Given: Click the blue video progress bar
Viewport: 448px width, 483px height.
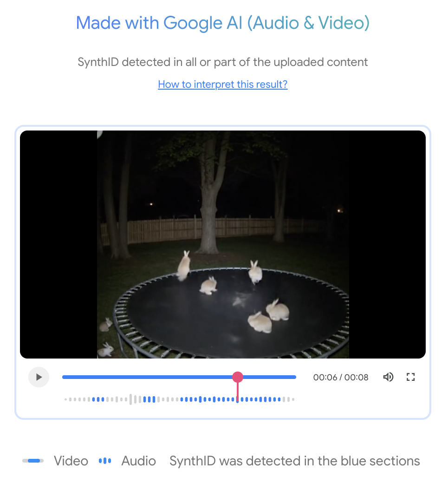Looking at the screenshot, I should [x=179, y=377].
